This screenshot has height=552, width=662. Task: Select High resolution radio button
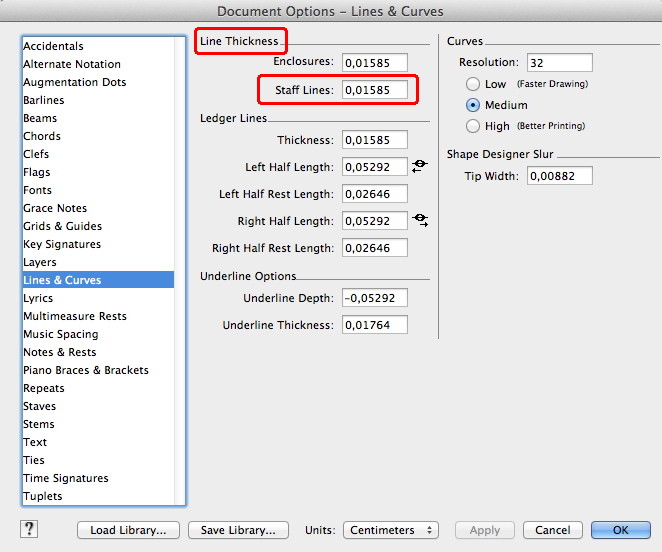click(473, 126)
